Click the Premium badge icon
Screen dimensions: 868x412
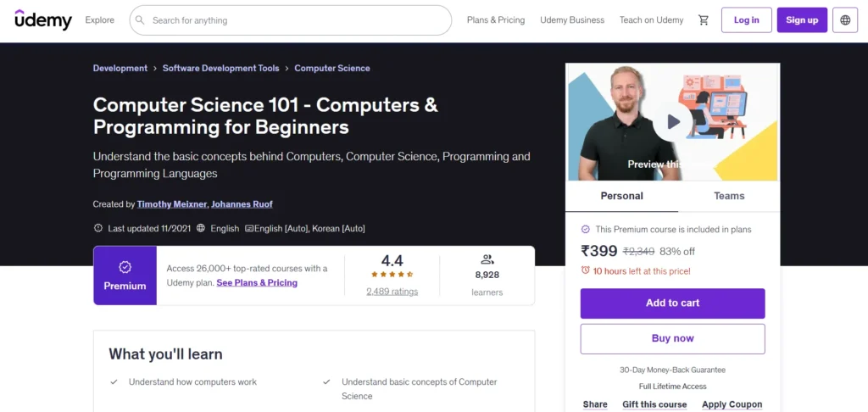click(x=125, y=267)
